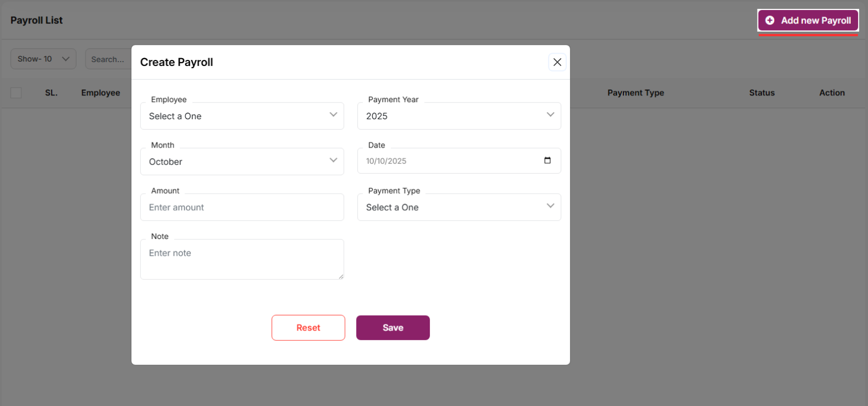Click the calendar icon in Date field
The height and width of the screenshot is (406, 868).
point(547,161)
